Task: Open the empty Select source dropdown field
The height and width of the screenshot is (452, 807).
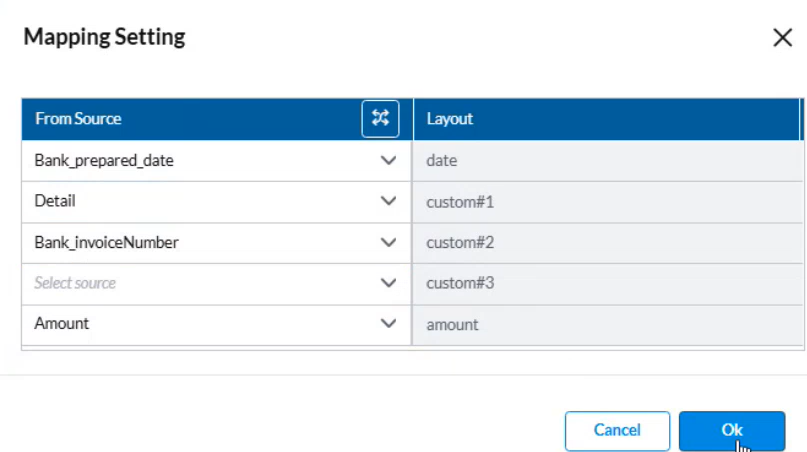Action: tap(200, 283)
